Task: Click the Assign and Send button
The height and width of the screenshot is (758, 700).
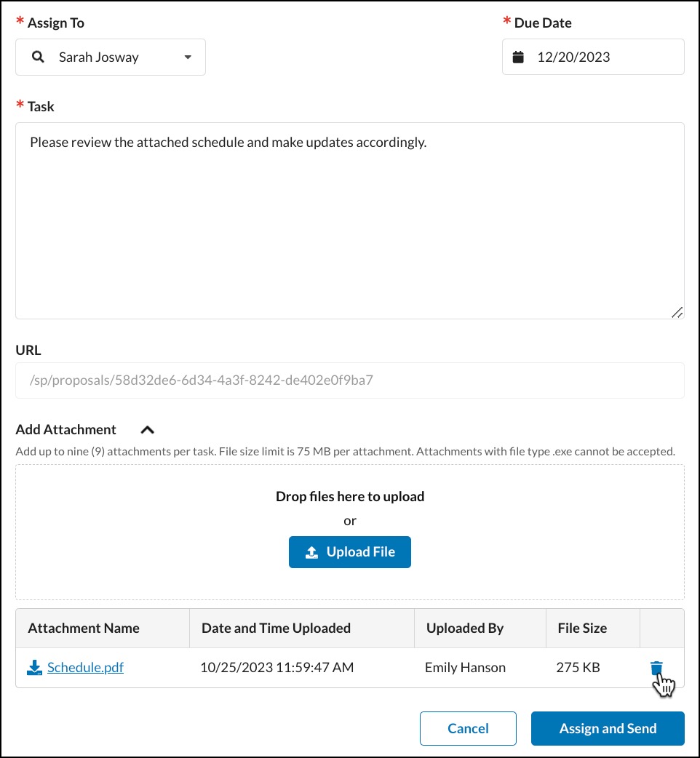Action: [x=608, y=728]
